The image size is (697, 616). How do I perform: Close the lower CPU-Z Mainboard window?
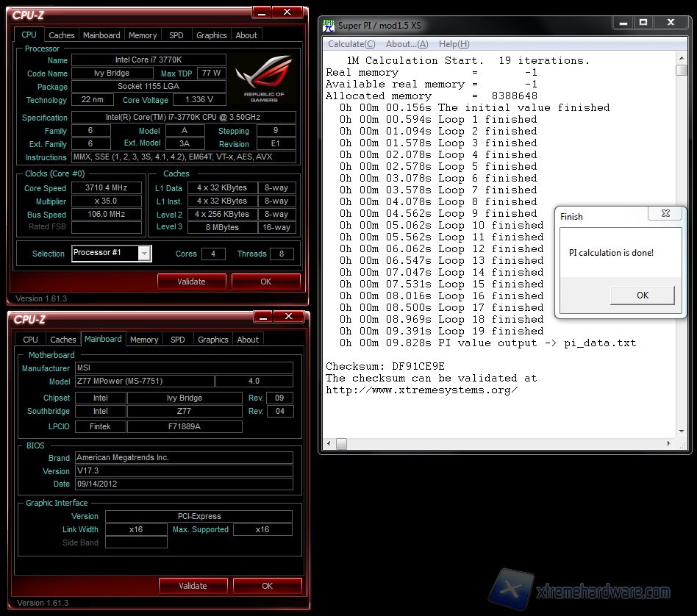pyautogui.click(x=288, y=317)
